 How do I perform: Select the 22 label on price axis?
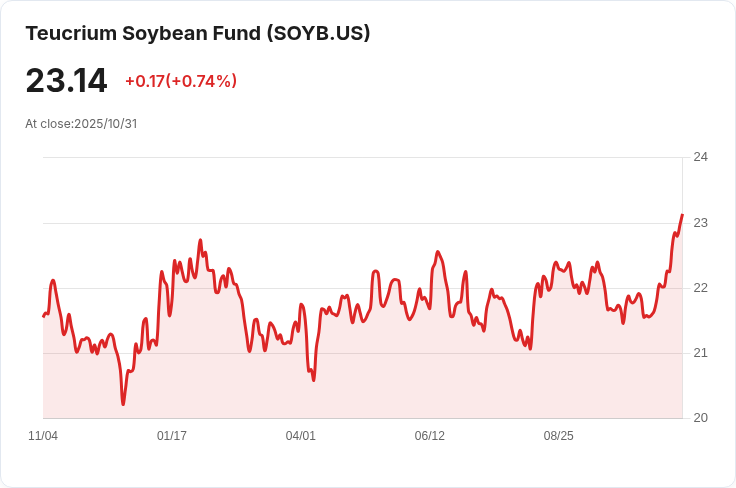700,288
